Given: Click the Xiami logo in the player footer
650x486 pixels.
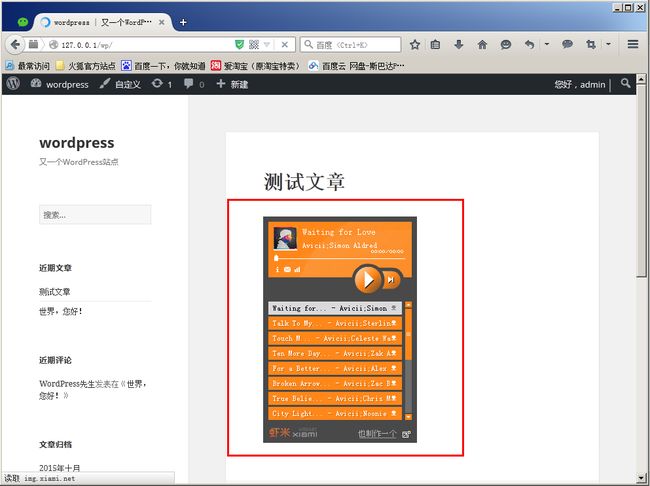Looking at the screenshot, I should [293, 433].
